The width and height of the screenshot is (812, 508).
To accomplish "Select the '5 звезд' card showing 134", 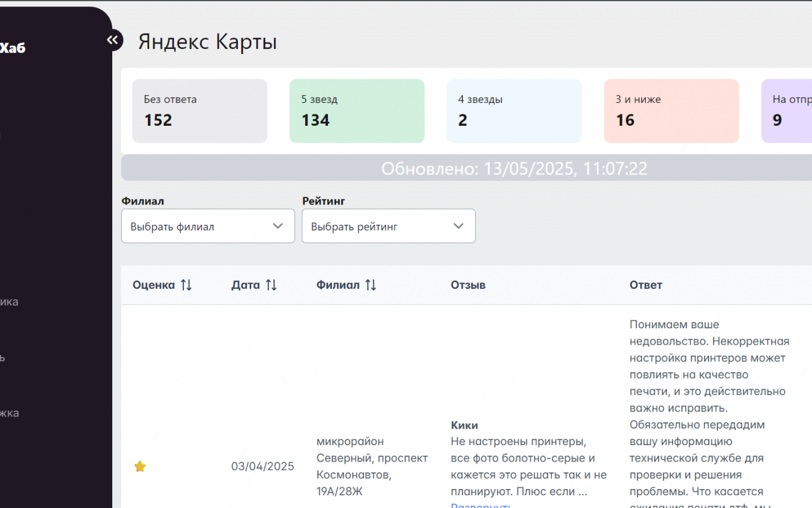I will 357,111.
